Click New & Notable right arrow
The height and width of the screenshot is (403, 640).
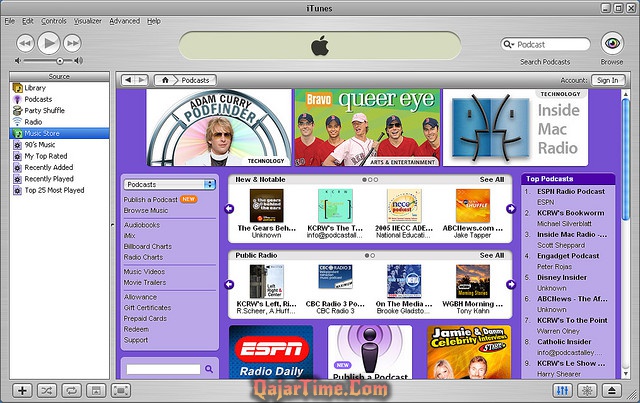pos(510,209)
